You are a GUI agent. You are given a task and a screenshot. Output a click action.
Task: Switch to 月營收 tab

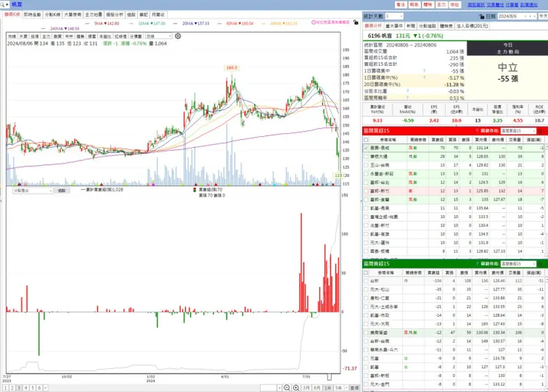[x=158, y=15]
